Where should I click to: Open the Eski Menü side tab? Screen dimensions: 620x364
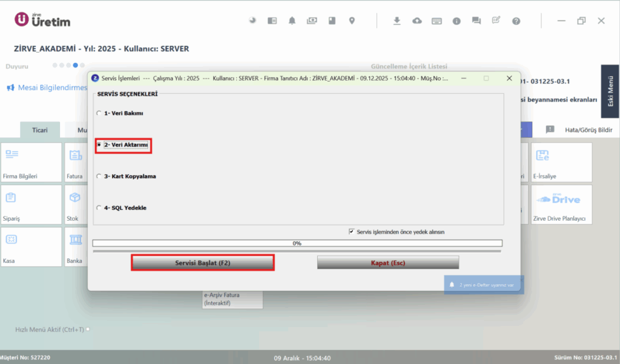tap(610, 91)
